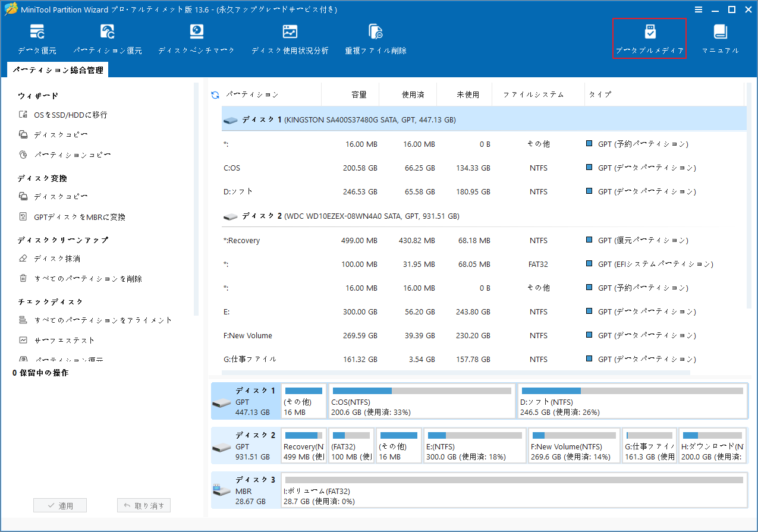The image size is (758, 532).
Task: Start the OSをSSD/HDDに移行 wizard
Action: [x=63, y=115]
